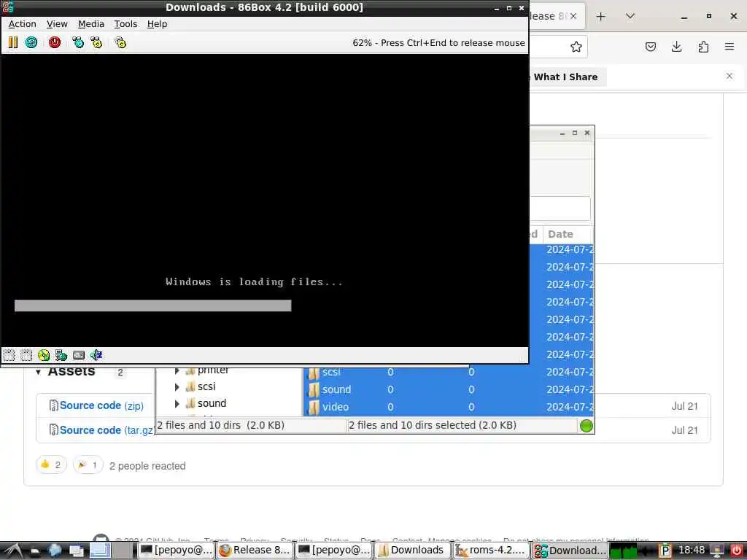Expand the printer folder in tree
Screen dimensions: 747x560
(x=177, y=370)
